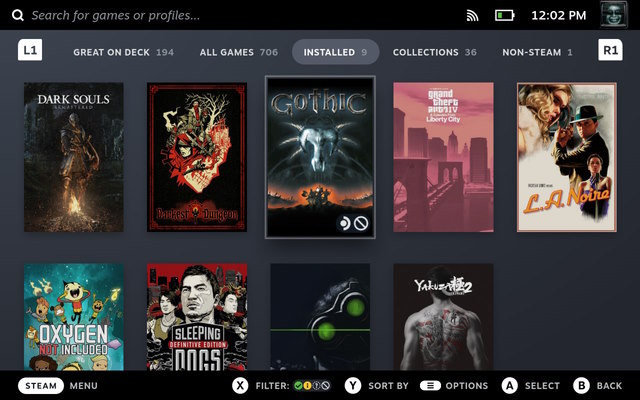
Task: Open Dark Souls Remastered cover
Action: (x=74, y=157)
